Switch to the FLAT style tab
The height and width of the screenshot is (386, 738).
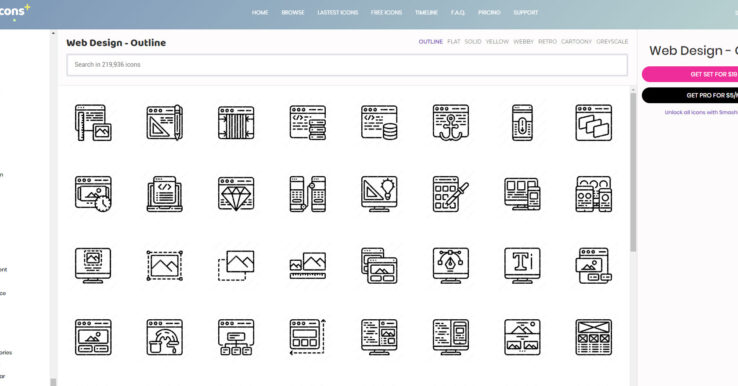(x=454, y=42)
